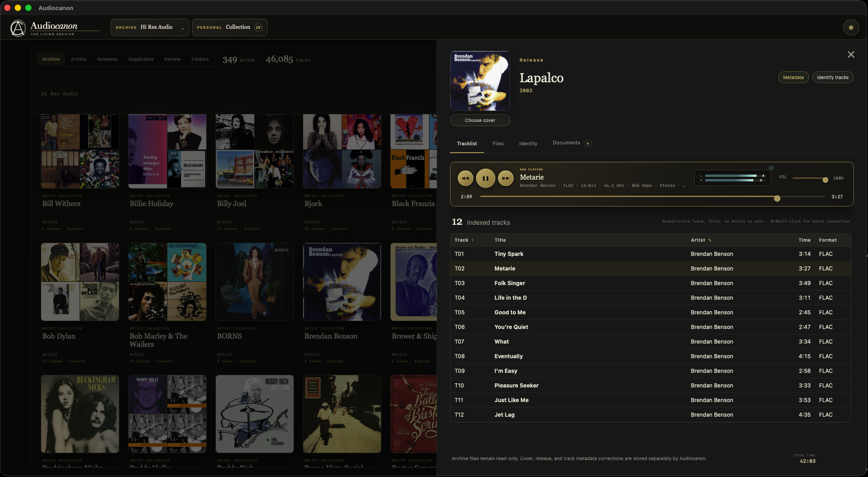Select track T03 Folk Singer
The height and width of the screenshot is (477, 868).
click(x=650, y=283)
